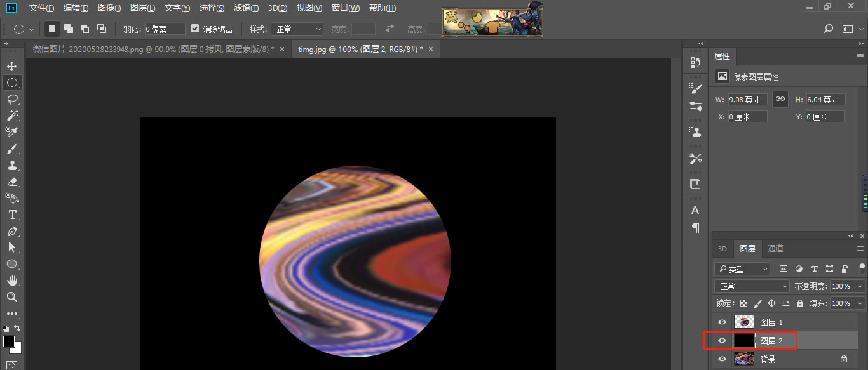Select the Horizontal Type tool

click(12, 215)
